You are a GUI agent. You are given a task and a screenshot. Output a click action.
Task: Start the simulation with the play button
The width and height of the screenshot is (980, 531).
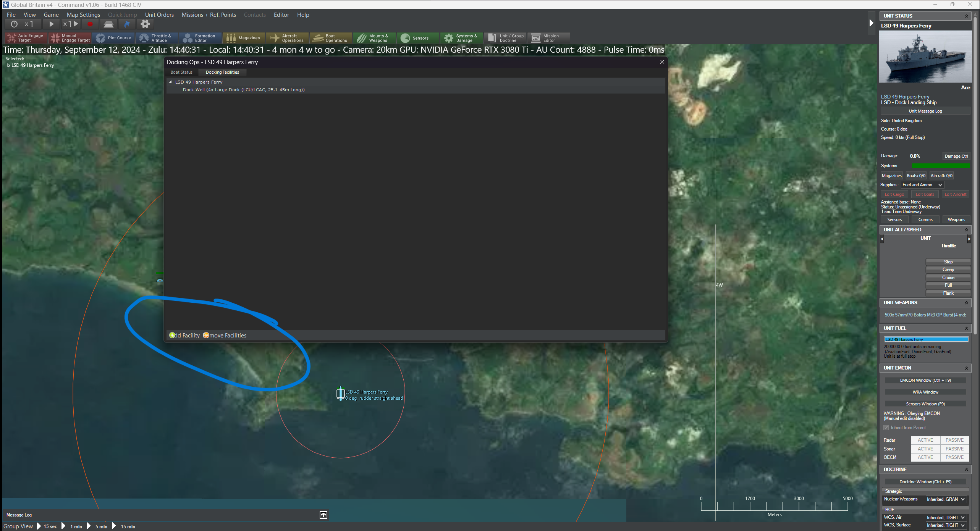coord(51,24)
